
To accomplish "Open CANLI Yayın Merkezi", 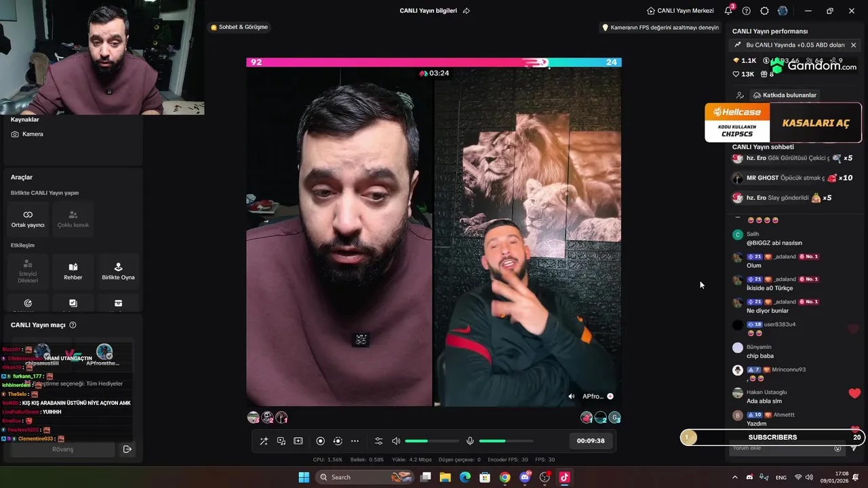I will pos(680,11).
